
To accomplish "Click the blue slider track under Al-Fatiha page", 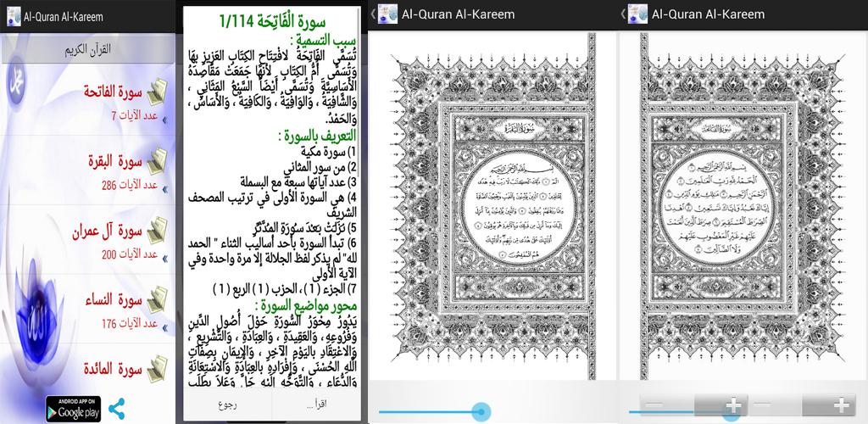I will point(681,411).
